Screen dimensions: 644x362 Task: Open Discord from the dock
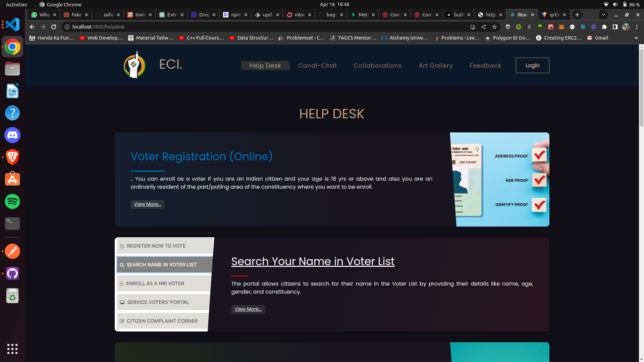click(12, 135)
